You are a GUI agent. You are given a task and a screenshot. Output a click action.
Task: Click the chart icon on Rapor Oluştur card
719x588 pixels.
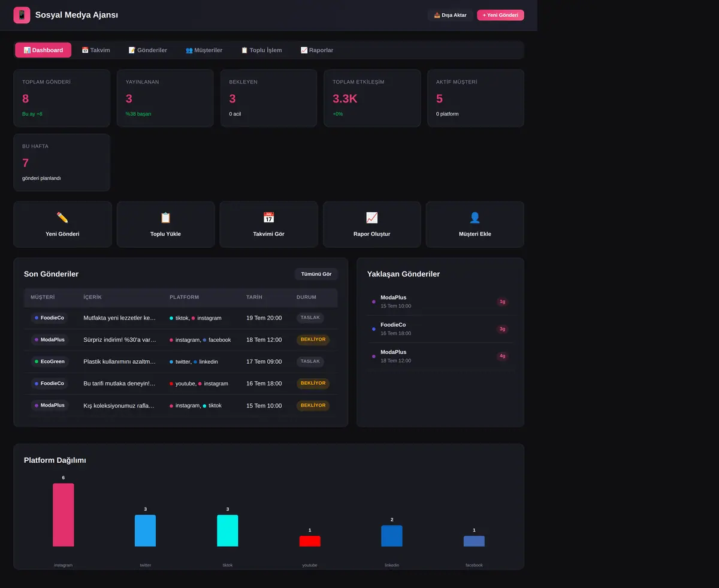pos(371,218)
